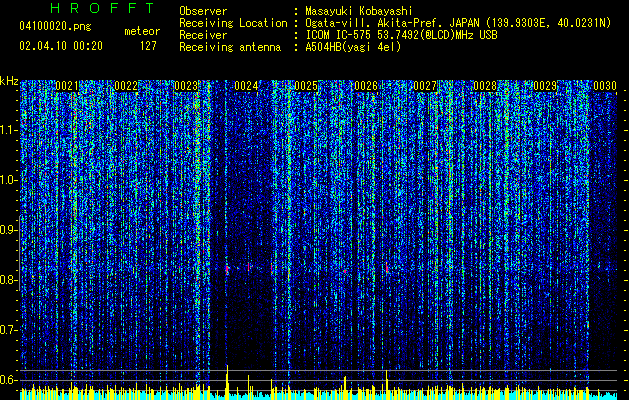Click the 0025 time marker
The width and height of the screenshot is (629, 400).
coord(306,86)
